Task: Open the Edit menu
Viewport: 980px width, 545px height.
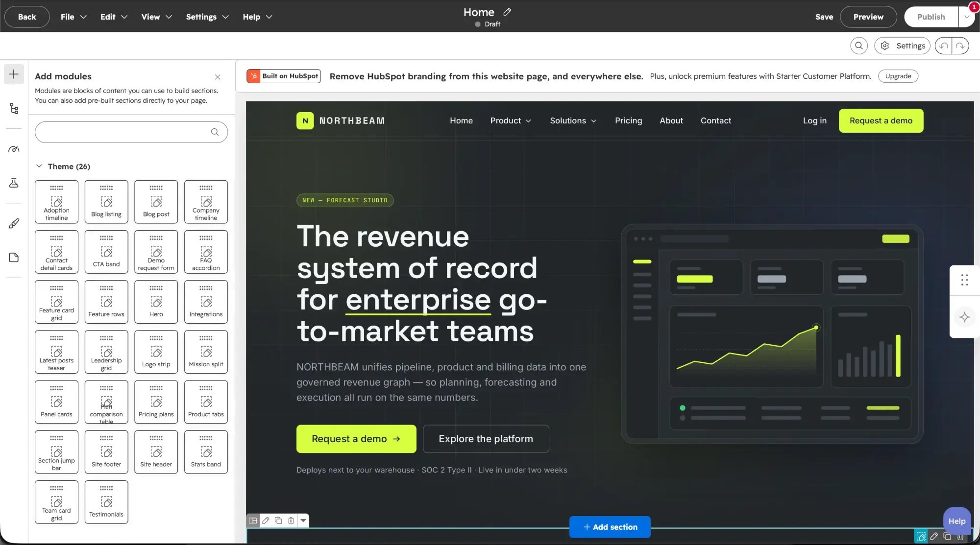Action: coord(114,17)
